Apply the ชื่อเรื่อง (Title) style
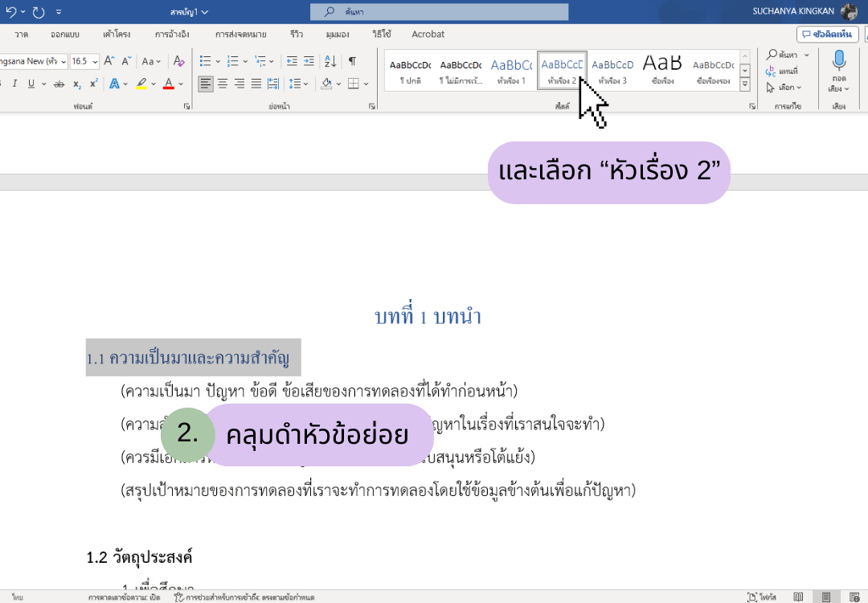The image size is (868, 603). pos(662,70)
